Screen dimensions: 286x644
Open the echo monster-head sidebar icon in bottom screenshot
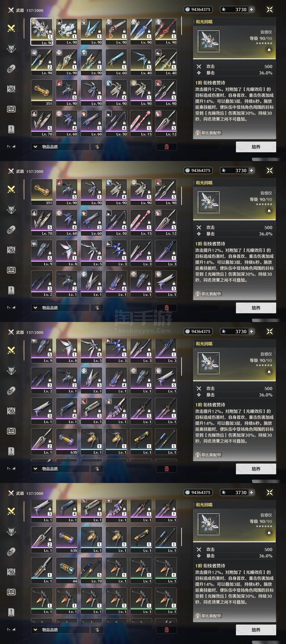[x=11, y=531]
